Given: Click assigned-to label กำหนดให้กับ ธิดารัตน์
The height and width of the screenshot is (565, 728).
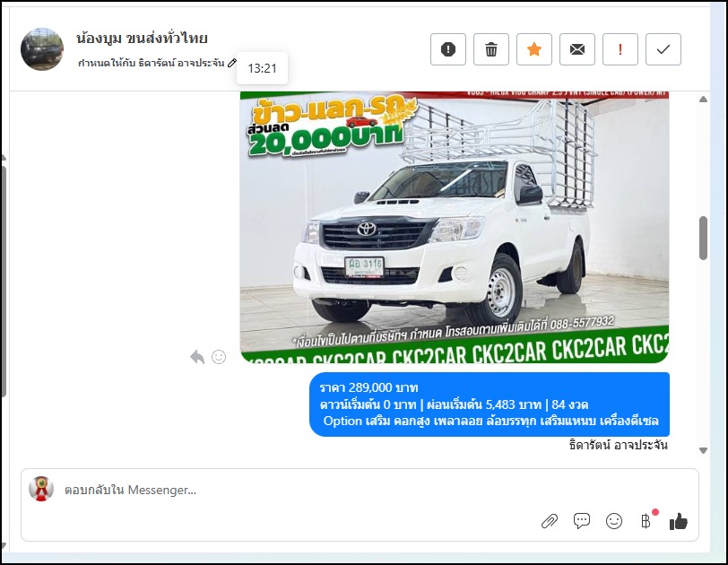Looking at the screenshot, I should [152, 63].
